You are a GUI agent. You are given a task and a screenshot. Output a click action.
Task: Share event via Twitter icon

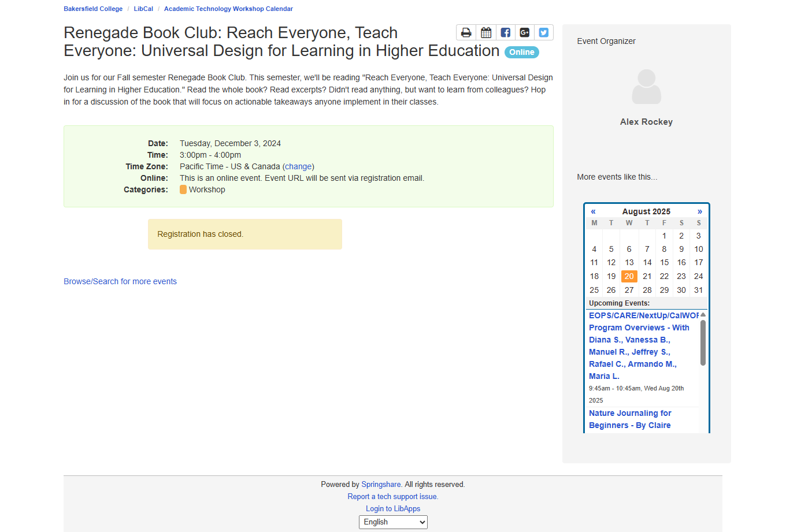(x=544, y=32)
